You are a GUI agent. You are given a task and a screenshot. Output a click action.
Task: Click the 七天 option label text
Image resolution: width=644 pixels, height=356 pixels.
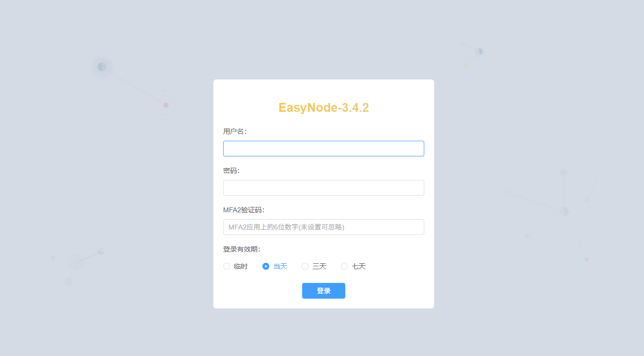359,266
